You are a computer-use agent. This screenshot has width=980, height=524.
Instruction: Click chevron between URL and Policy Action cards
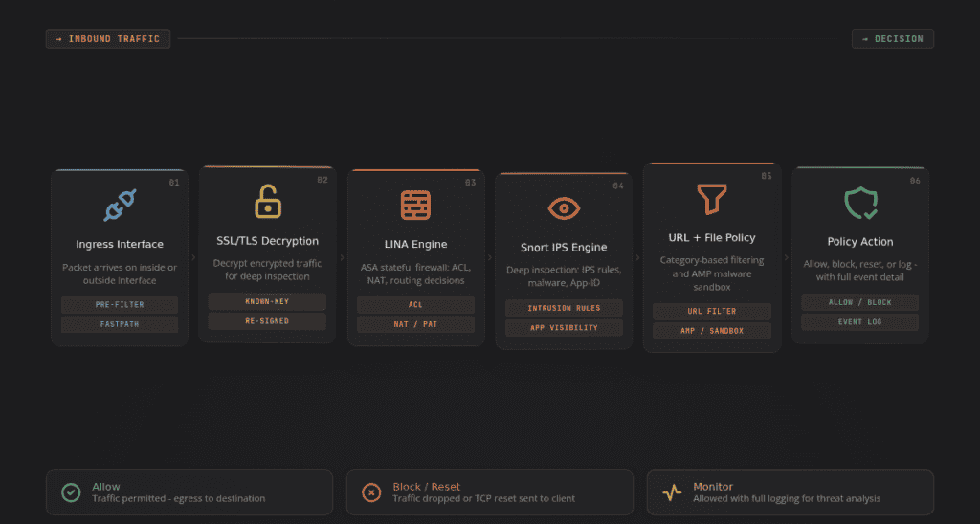pos(787,257)
